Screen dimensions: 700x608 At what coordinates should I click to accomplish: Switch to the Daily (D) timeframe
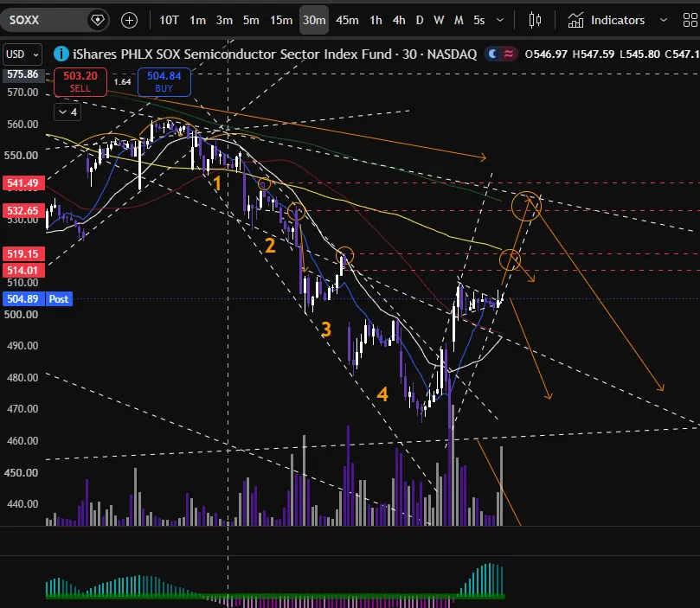[419, 20]
